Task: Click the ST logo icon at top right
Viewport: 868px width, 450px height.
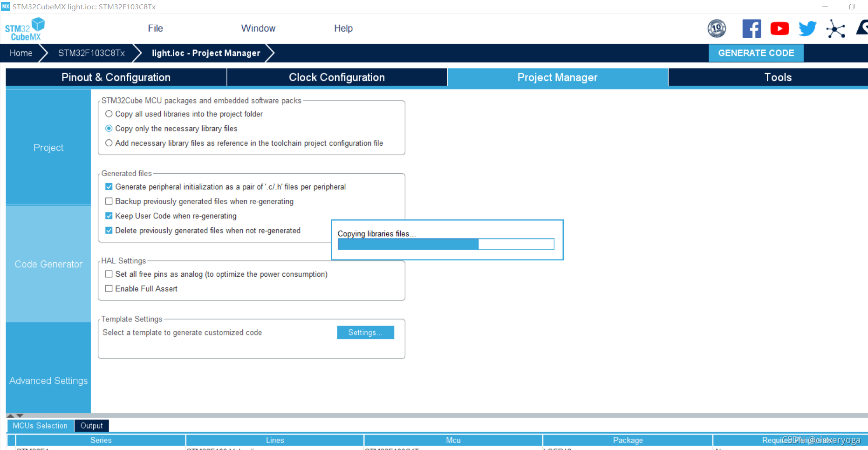Action: pos(862,27)
